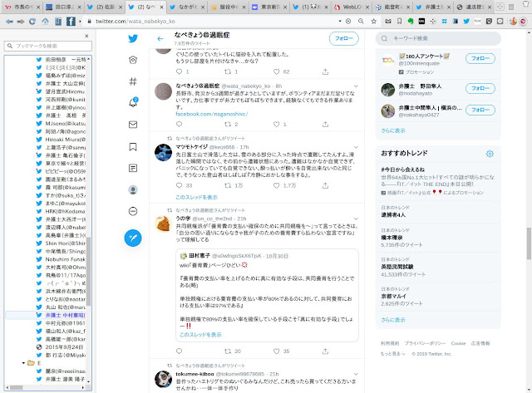Open the 京都マルイ trend

[x=438, y=297]
